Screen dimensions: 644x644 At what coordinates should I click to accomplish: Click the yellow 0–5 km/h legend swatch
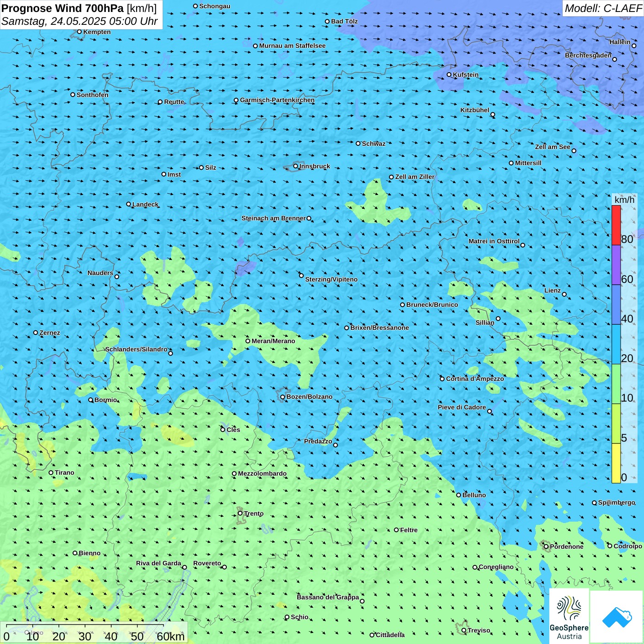616,463
